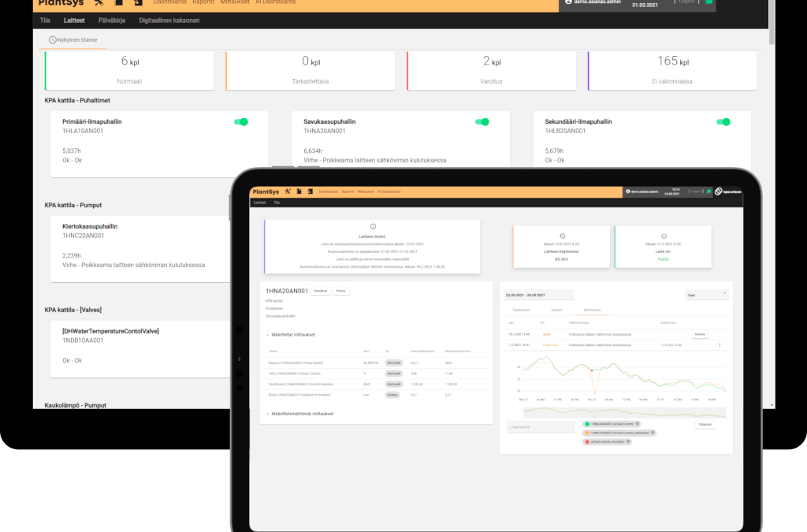Open the 2 kpl Varoitus status card
Image resolution: width=807 pixels, height=532 pixels.
pos(492,70)
